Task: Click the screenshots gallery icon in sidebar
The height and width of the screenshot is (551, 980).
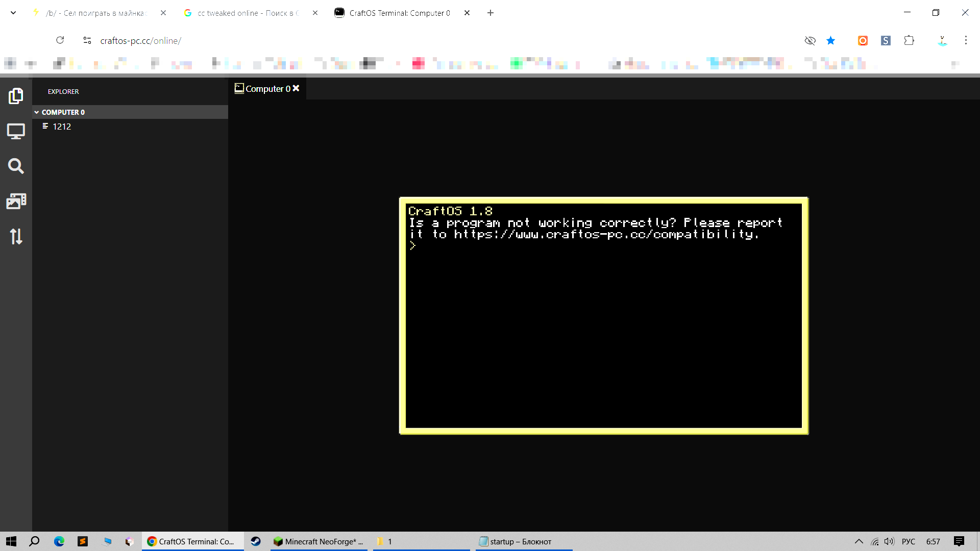Action: click(x=16, y=201)
